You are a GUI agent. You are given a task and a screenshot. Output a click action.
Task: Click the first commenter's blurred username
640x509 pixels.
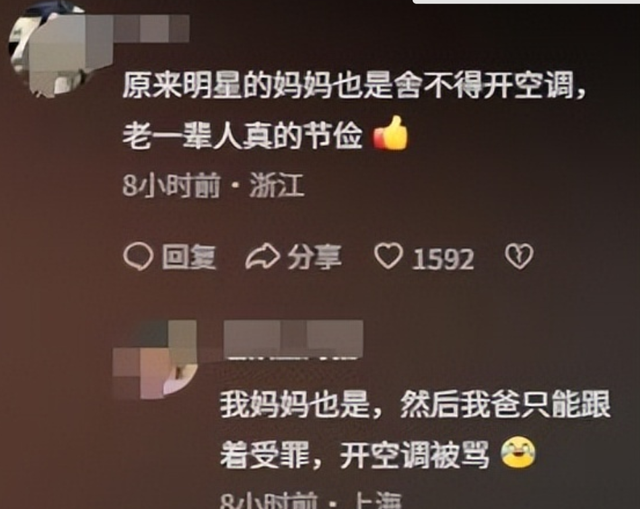(150, 28)
